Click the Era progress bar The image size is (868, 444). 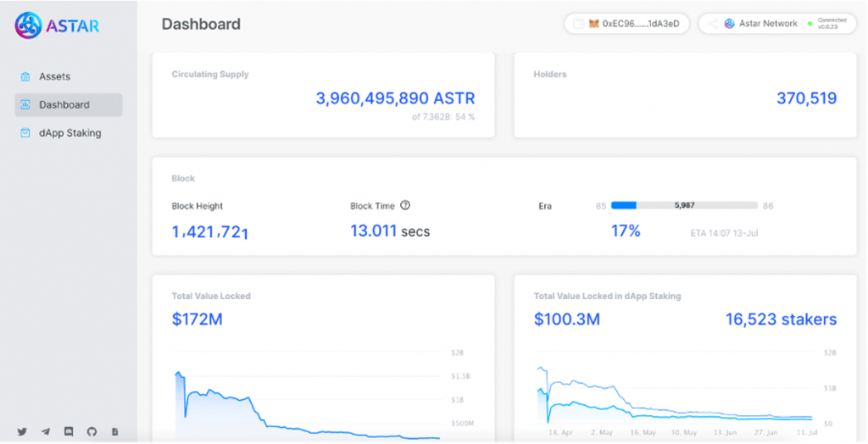tap(683, 206)
